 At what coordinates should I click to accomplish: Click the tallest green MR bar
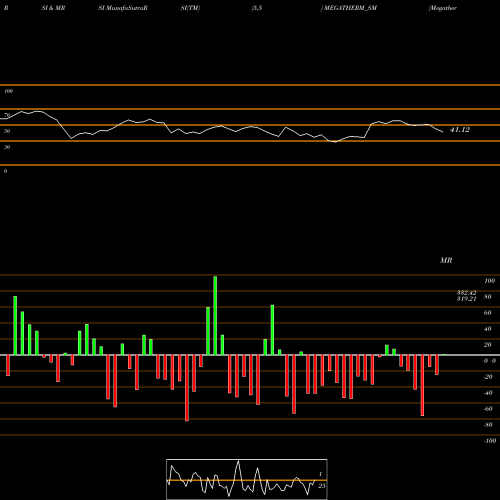[215, 315]
